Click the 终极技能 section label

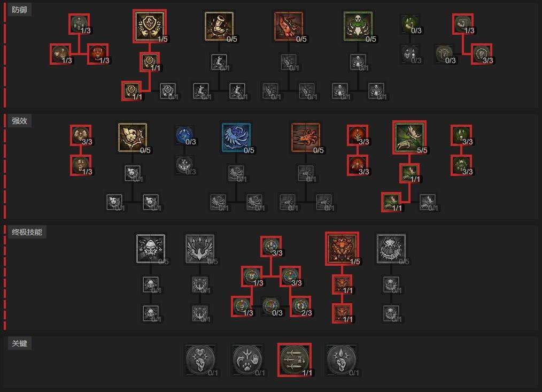point(27,232)
